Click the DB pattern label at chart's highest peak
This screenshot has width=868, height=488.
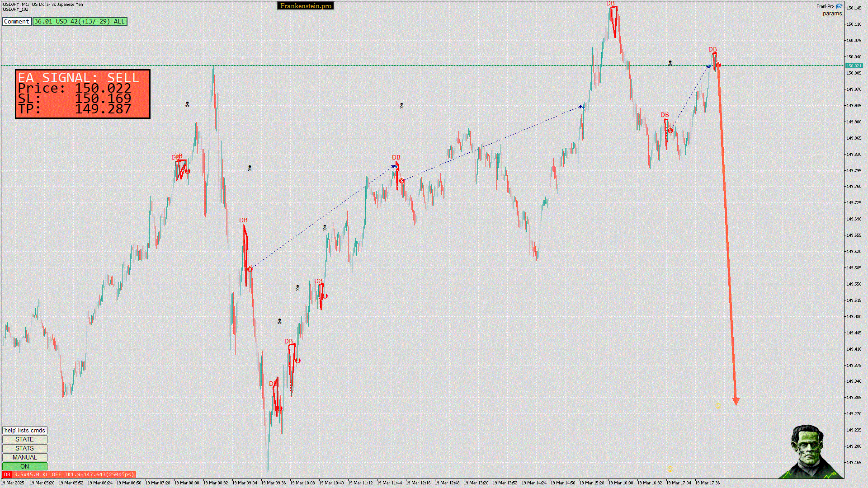coord(610,4)
